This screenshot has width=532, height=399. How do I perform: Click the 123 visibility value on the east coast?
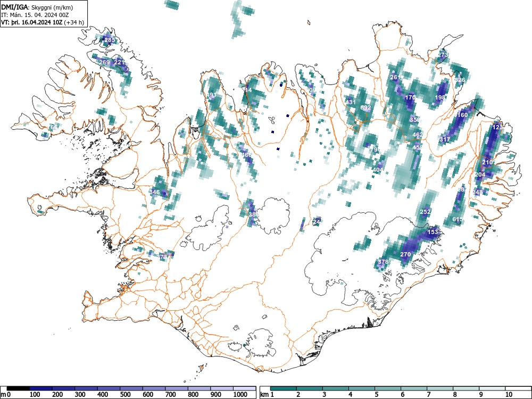click(x=497, y=127)
